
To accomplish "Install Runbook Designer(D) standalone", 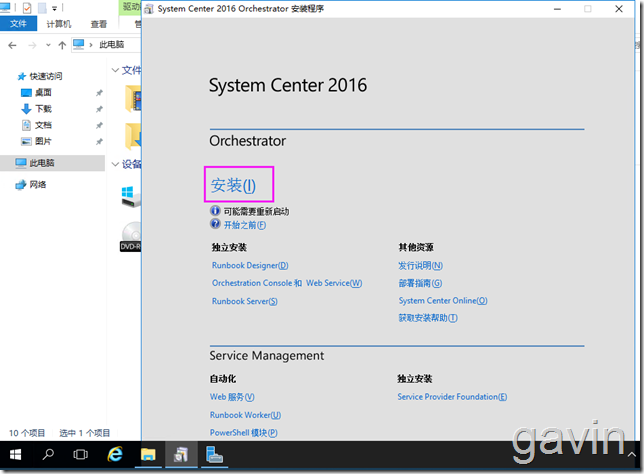I will pos(250,265).
